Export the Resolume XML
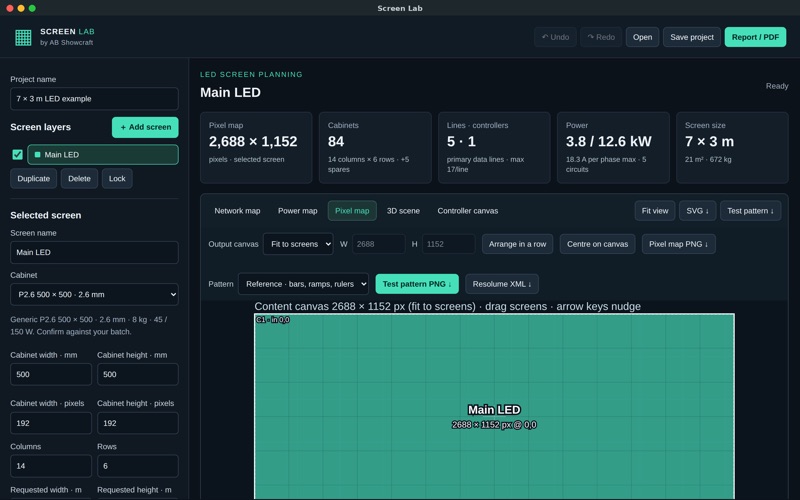 (502, 284)
